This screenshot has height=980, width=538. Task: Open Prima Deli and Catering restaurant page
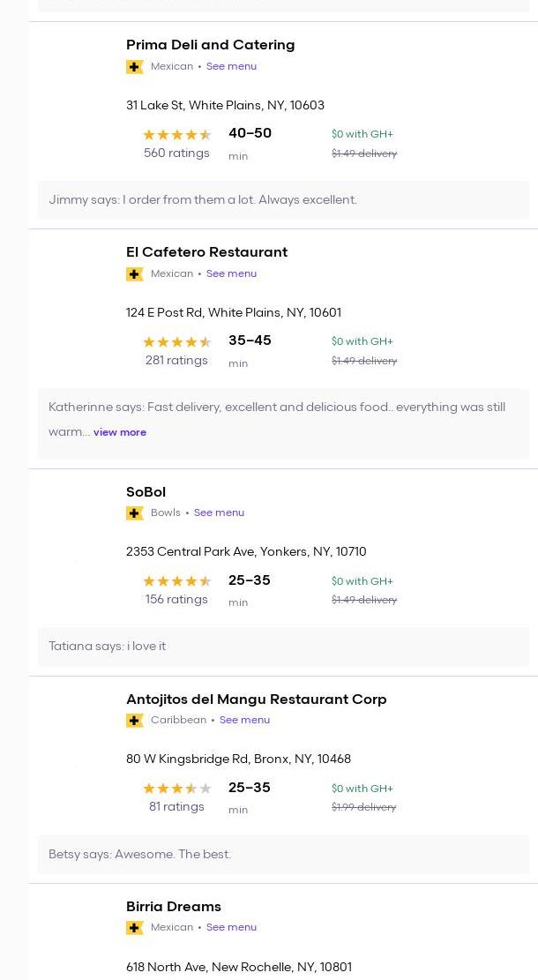[x=210, y=45]
